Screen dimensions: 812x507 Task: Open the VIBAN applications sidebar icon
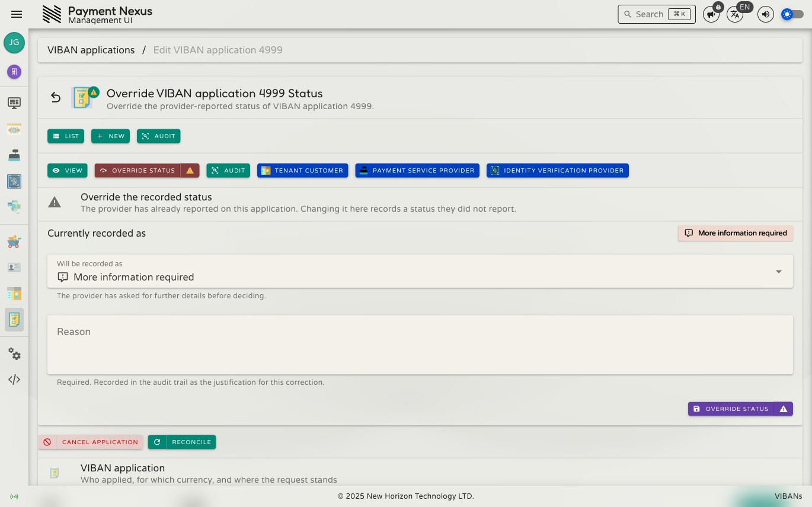pyautogui.click(x=14, y=320)
